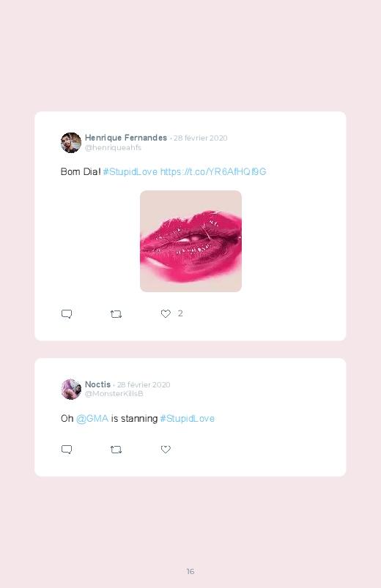Open the t.co/YR6AfHQf9G link
This screenshot has height=588, width=381.
click(x=213, y=172)
